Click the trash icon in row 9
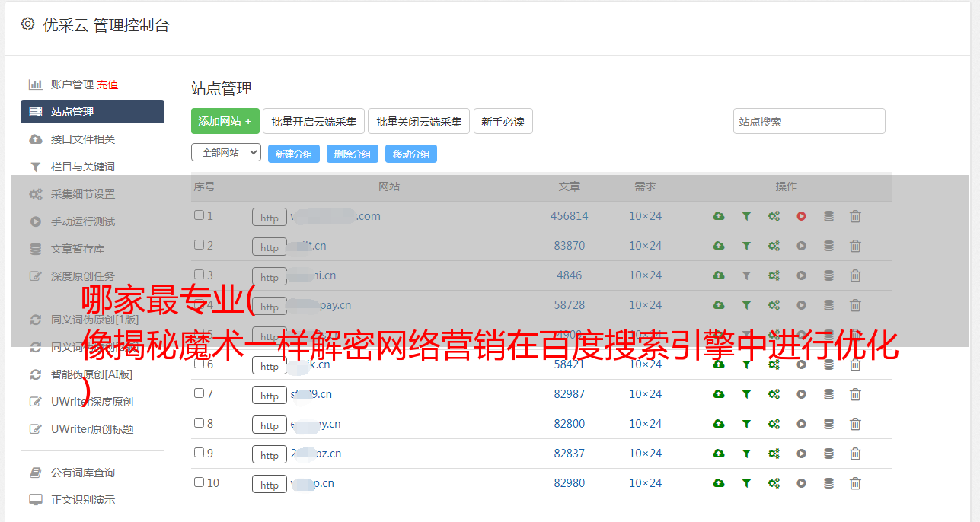The image size is (980, 522). (x=855, y=454)
